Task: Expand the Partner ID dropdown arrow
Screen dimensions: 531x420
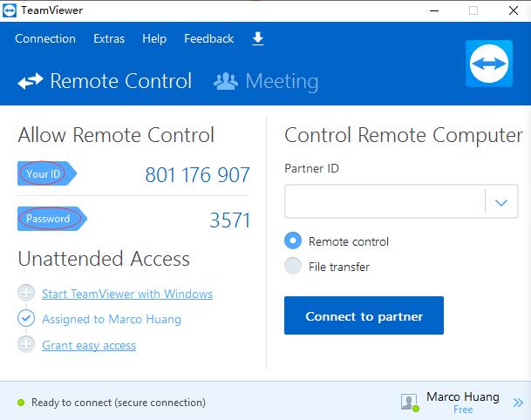Action: 501,202
